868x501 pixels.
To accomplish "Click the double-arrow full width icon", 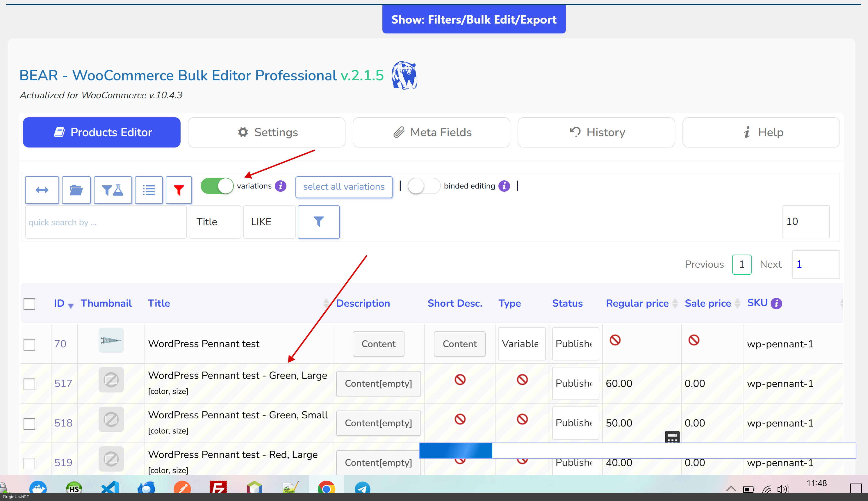I will (x=42, y=190).
